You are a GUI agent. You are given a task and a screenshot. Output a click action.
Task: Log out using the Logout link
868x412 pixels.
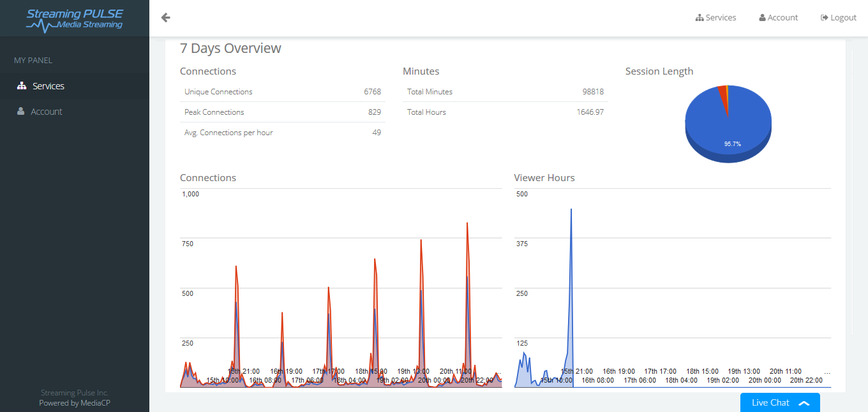(839, 18)
